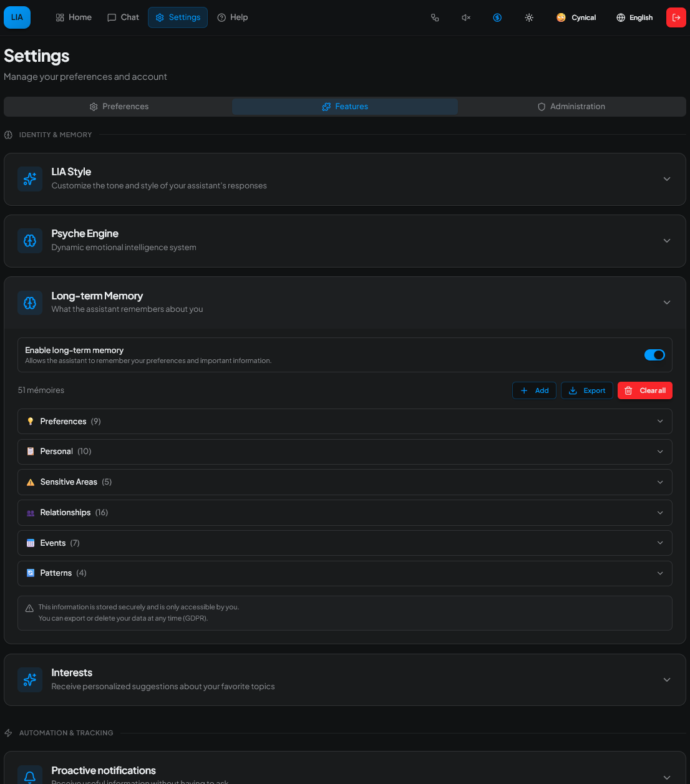Click Add to create a memory

535,390
